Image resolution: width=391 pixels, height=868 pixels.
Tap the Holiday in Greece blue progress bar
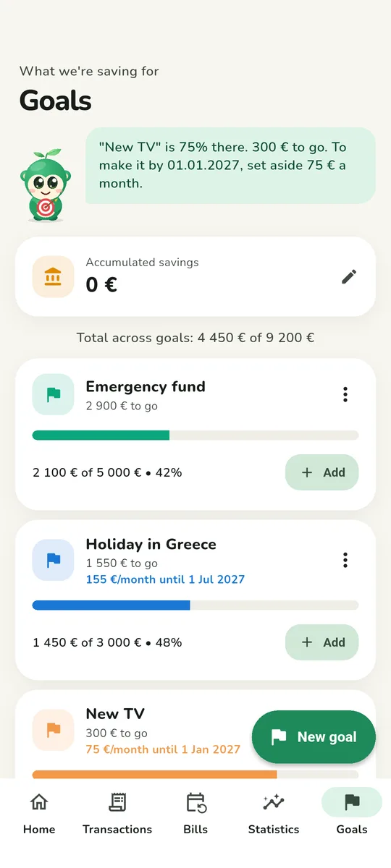point(195,605)
